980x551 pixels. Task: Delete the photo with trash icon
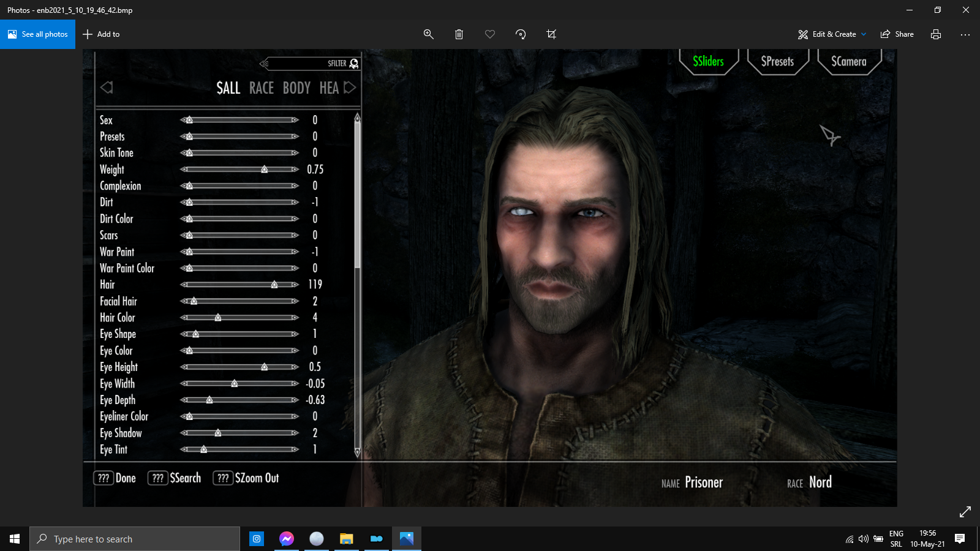coord(459,34)
